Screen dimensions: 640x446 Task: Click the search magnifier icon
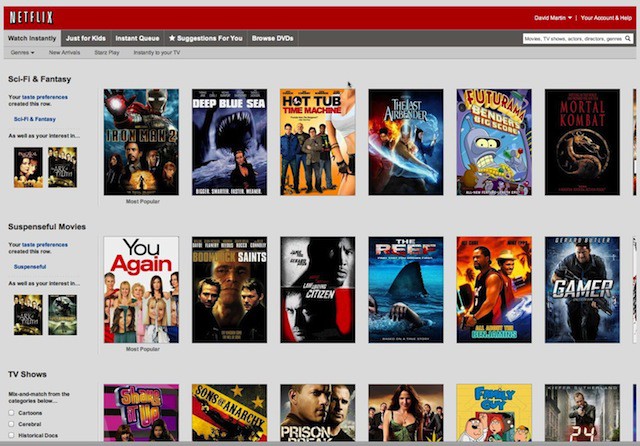coord(628,38)
